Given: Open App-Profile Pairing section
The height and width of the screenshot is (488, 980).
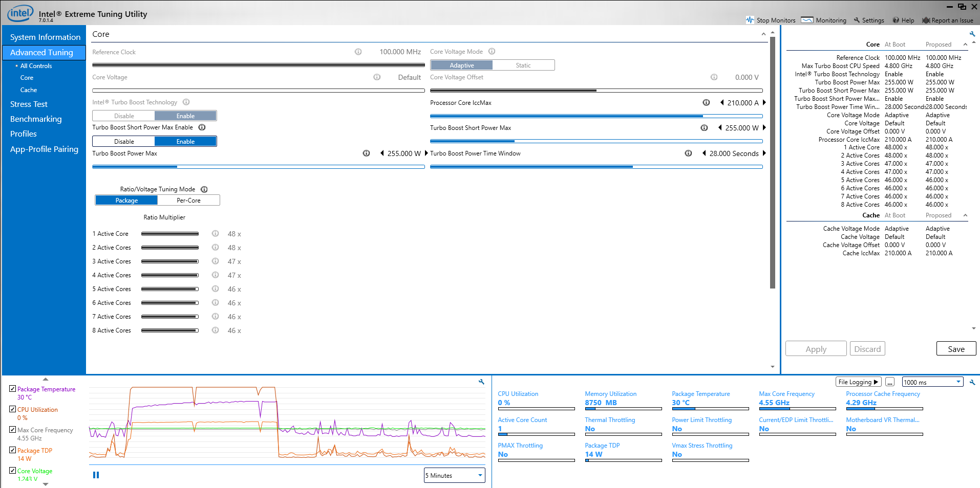Looking at the screenshot, I should click(44, 149).
